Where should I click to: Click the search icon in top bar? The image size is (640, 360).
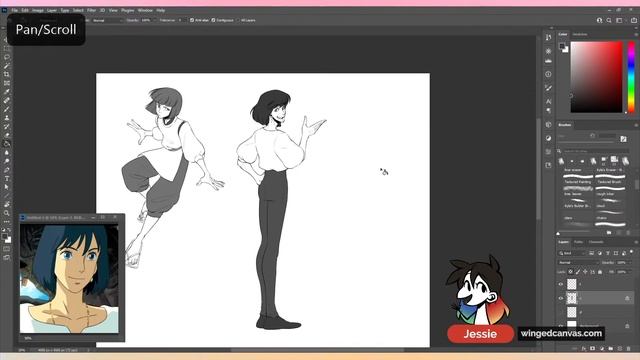click(x=609, y=20)
